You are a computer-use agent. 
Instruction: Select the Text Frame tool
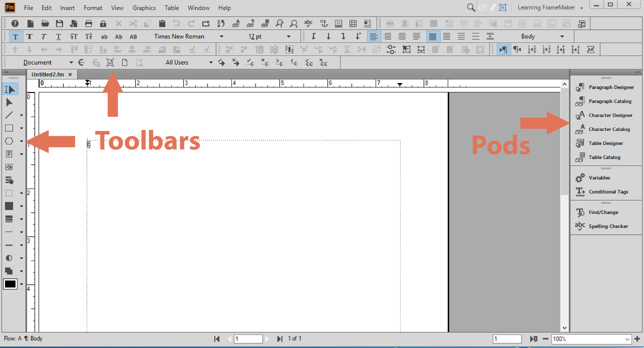tap(9, 154)
